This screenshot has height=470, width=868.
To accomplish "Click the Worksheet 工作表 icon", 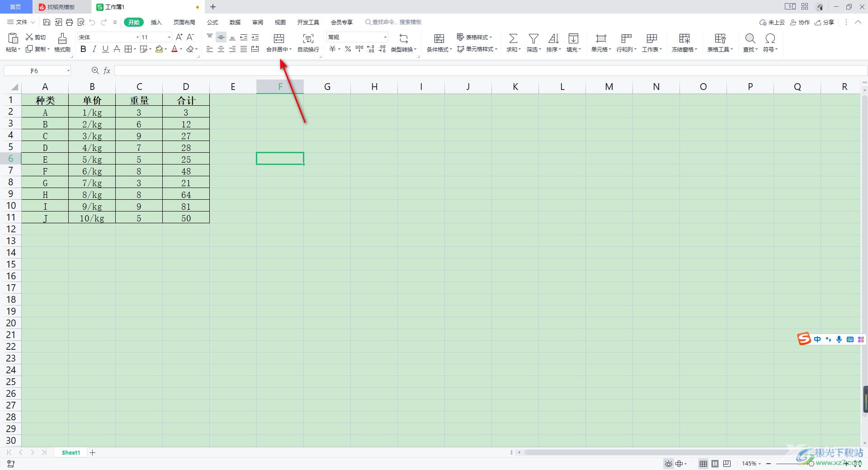I will (x=651, y=38).
